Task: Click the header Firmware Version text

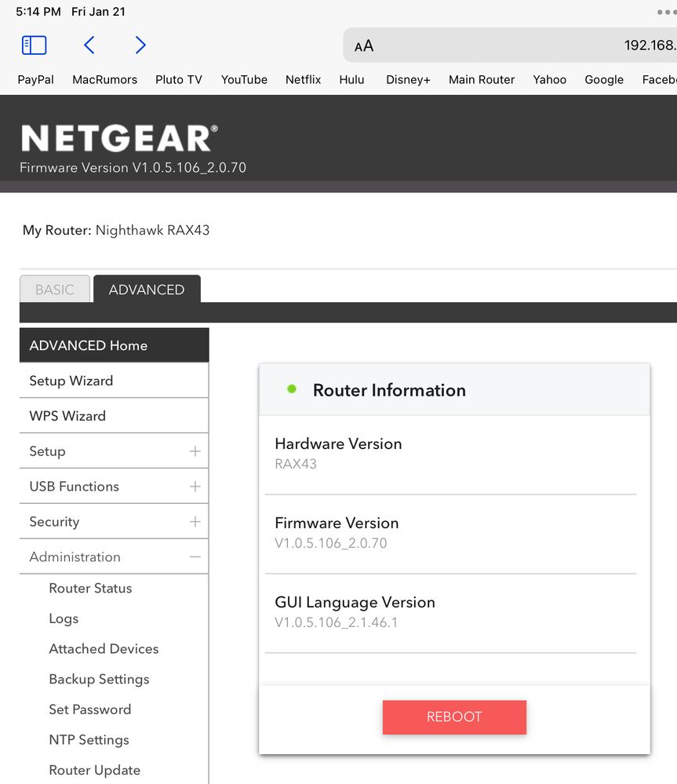Action: 133,167
